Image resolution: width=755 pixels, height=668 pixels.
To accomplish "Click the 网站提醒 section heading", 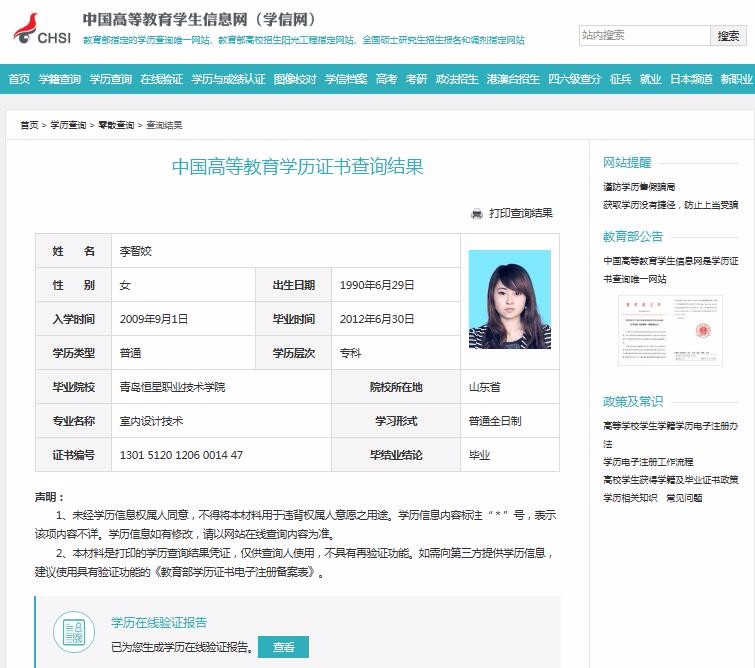I will pos(627,163).
